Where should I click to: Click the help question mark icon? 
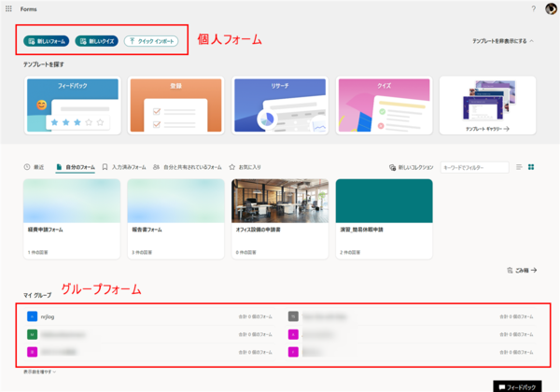[x=534, y=9]
